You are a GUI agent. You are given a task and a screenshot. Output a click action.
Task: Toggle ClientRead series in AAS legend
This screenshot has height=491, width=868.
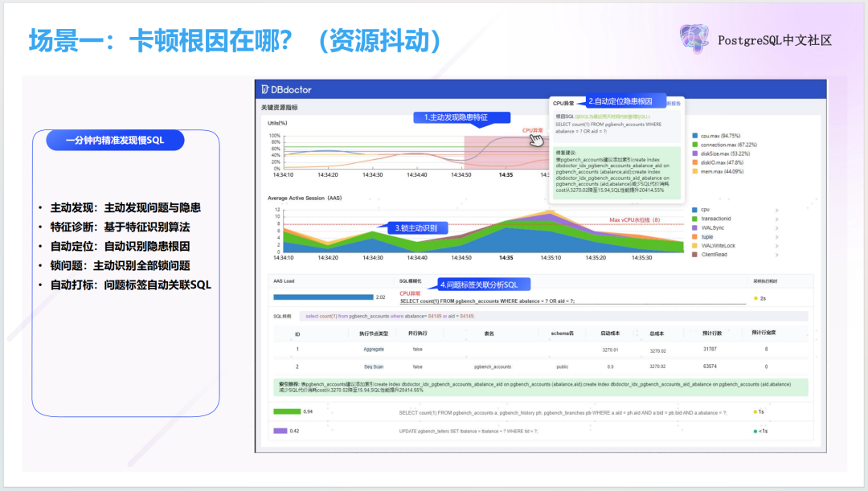tap(710, 255)
